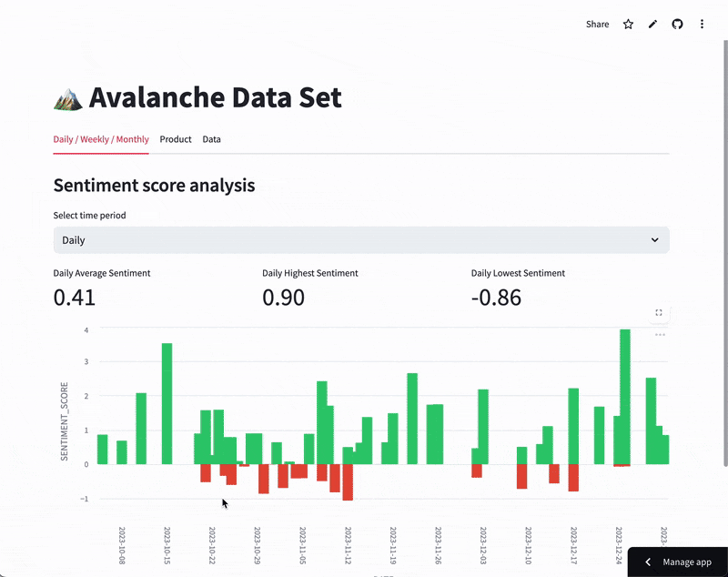Open the vertical three-dot app menu

click(x=702, y=25)
